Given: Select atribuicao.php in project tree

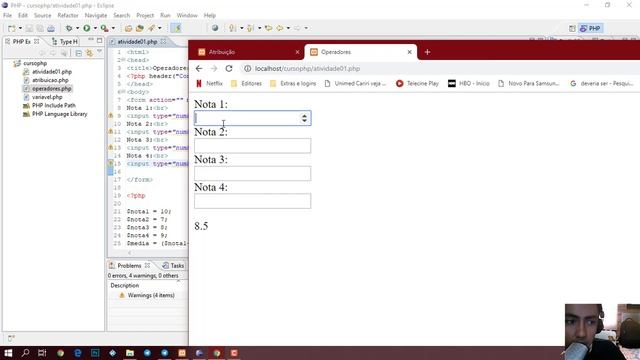Looking at the screenshot, I should [50, 80].
